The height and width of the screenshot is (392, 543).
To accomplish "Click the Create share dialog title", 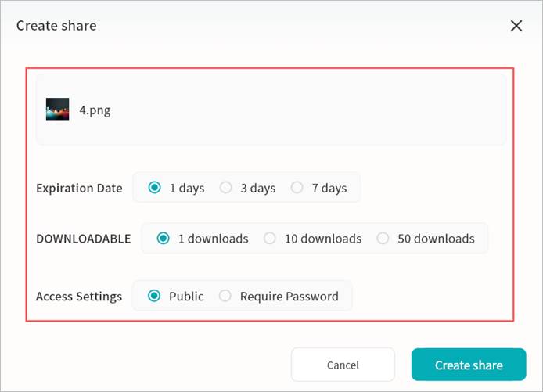I will point(56,26).
